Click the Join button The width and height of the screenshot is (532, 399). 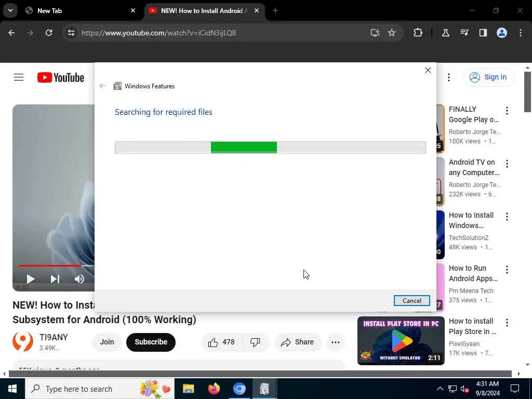coord(107,342)
